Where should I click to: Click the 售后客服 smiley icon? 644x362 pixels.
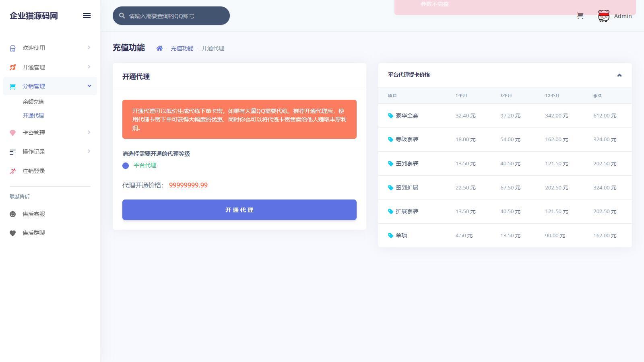tap(13, 214)
